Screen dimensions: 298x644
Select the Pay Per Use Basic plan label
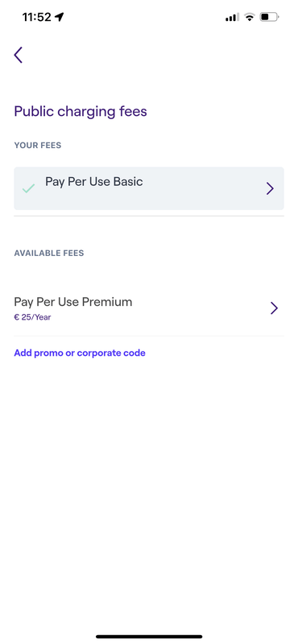[x=94, y=182]
